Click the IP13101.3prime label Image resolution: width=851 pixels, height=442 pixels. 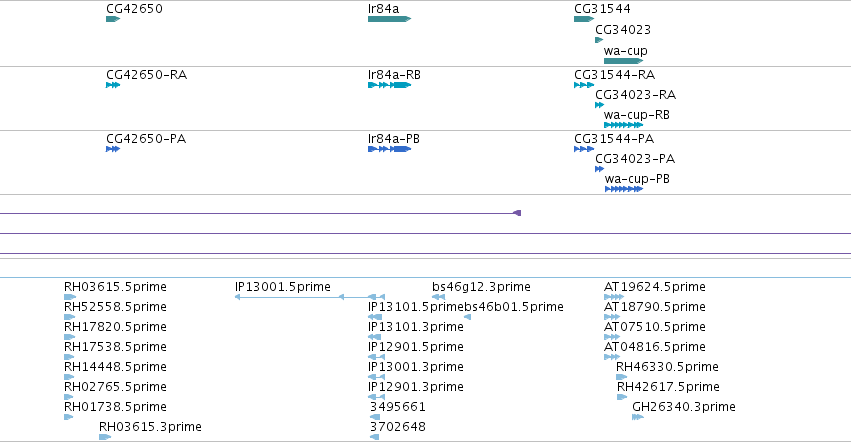pos(416,327)
